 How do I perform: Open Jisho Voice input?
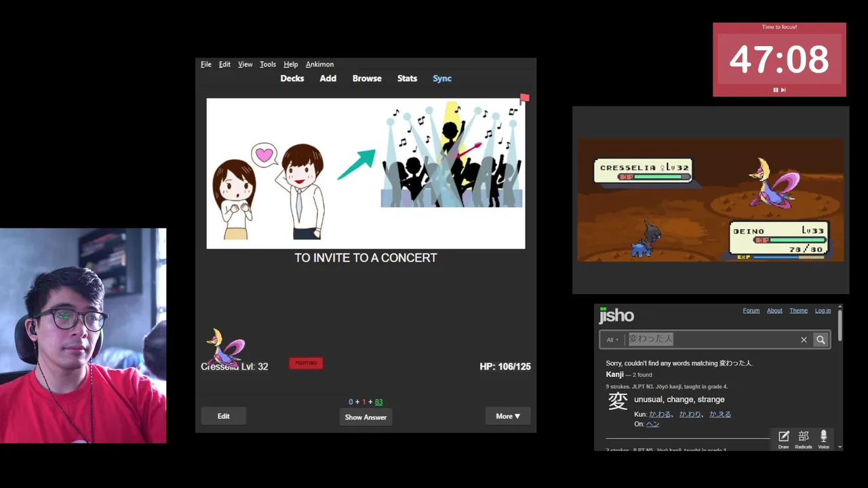point(823,439)
